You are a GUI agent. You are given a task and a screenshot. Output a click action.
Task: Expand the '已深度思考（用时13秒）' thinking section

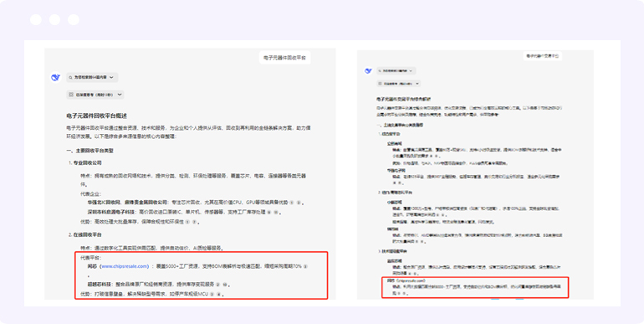95,95
